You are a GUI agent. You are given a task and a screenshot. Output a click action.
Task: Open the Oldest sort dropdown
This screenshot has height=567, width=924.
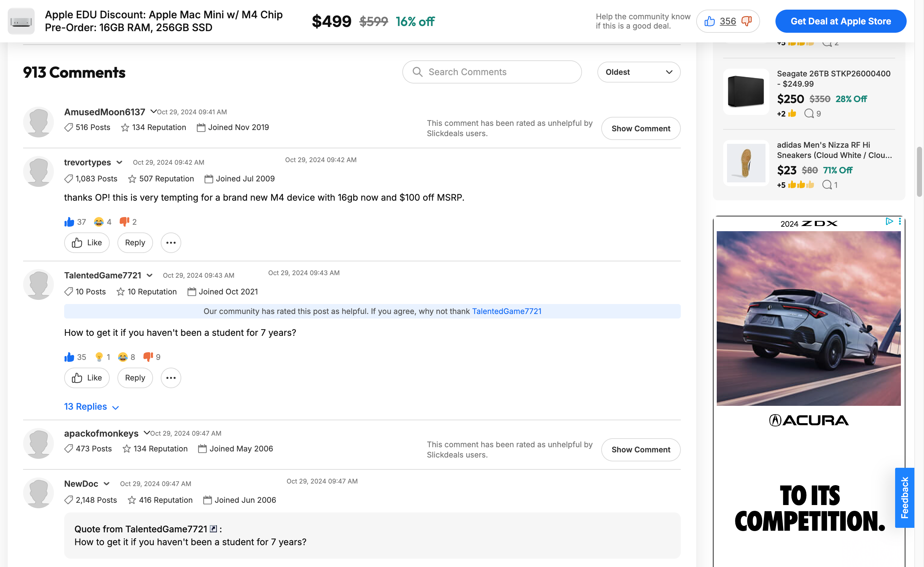[x=639, y=72]
